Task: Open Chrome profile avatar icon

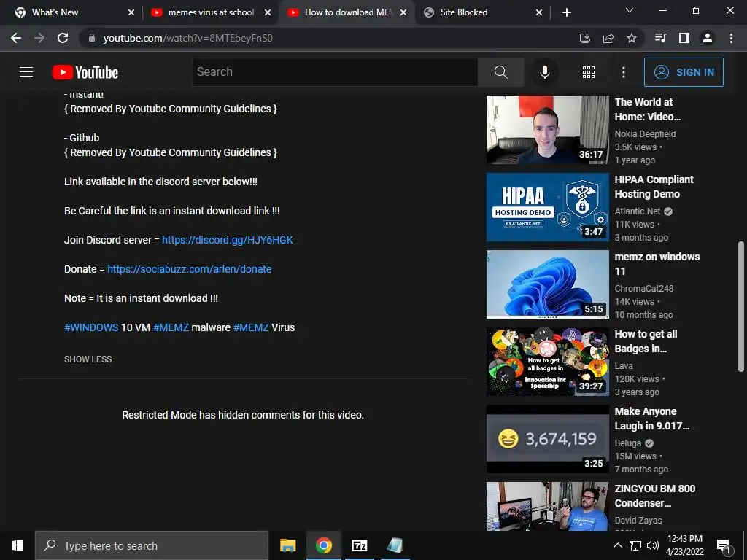Action: coord(708,38)
